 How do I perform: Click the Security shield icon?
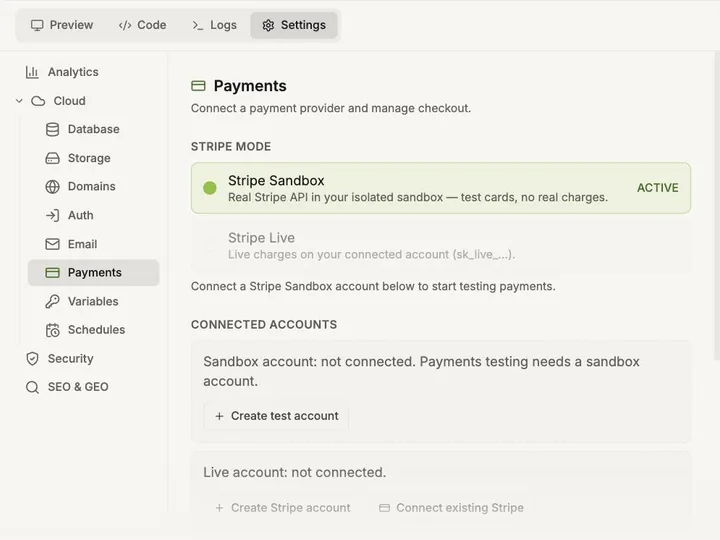pyautogui.click(x=32, y=359)
